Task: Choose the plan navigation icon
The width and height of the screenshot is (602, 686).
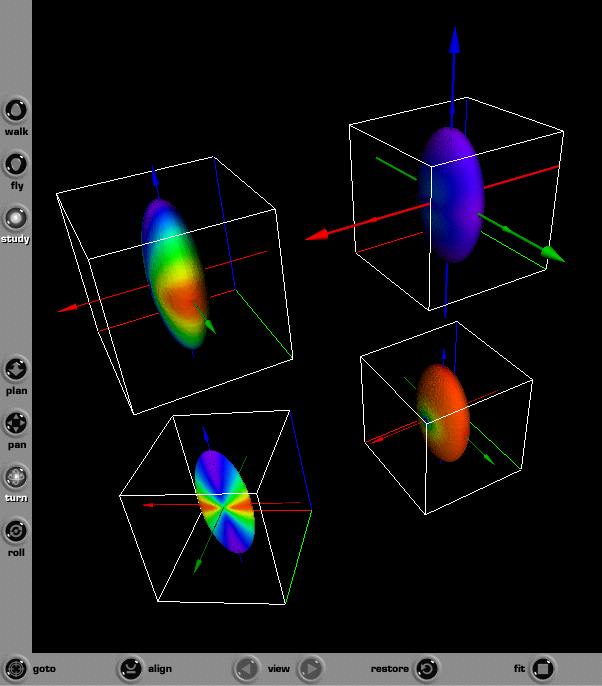Action: pyautogui.click(x=16, y=369)
